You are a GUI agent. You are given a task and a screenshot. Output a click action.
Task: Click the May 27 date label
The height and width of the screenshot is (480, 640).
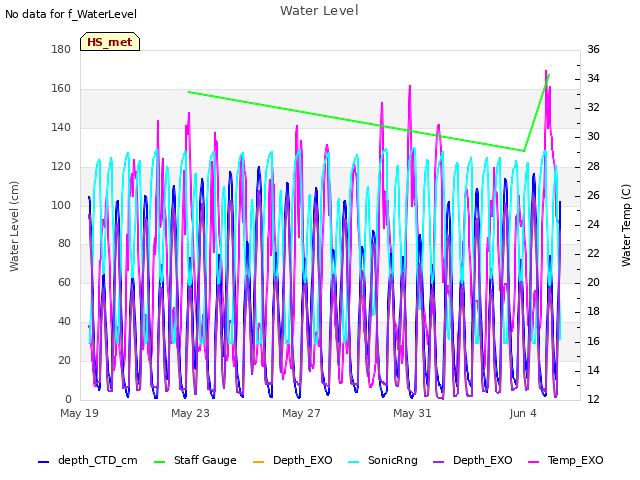[301, 413]
